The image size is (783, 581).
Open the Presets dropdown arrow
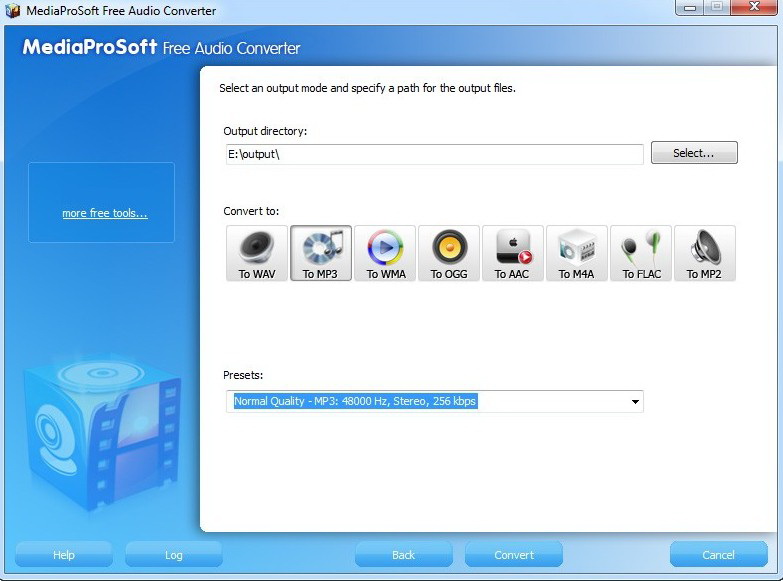point(635,402)
